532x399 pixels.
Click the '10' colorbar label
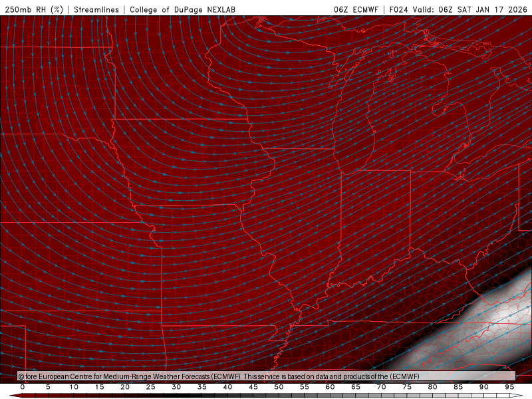click(74, 387)
